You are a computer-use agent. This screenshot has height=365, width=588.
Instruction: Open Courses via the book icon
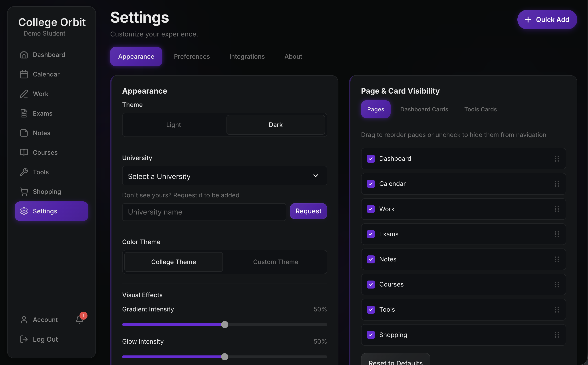tap(24, 152)
